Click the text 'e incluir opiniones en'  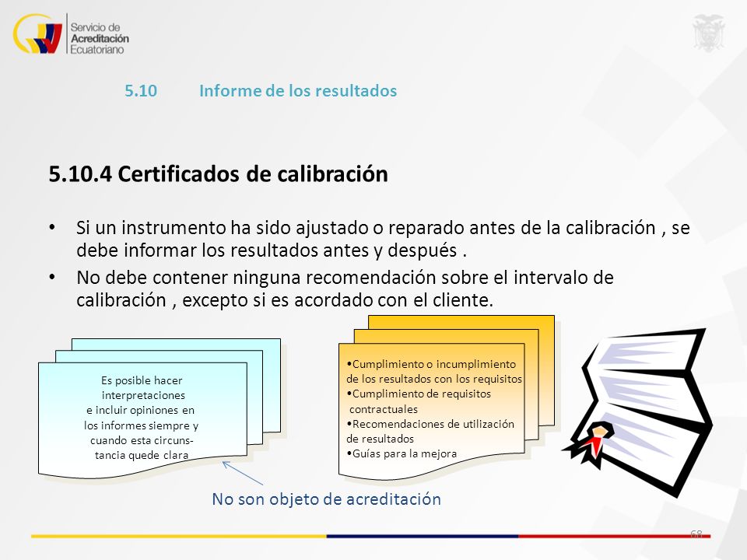pyautogui.click(x=141, y=410)
